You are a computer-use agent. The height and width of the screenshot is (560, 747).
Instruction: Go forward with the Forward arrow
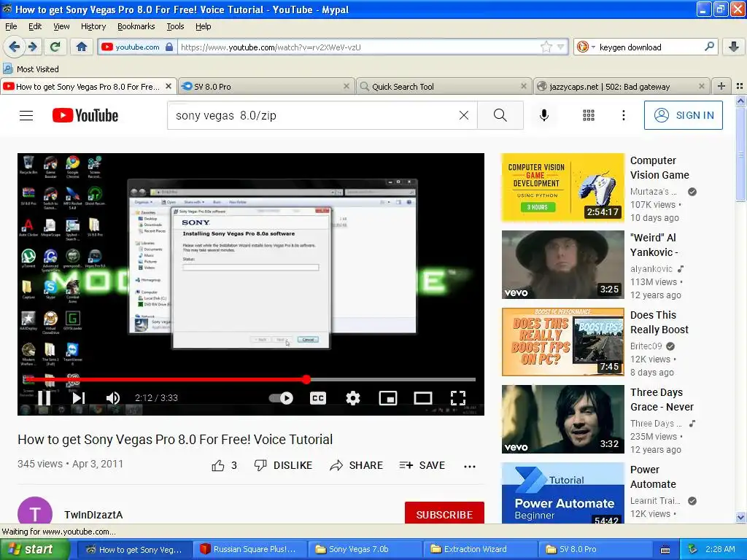tap(33, 47)
